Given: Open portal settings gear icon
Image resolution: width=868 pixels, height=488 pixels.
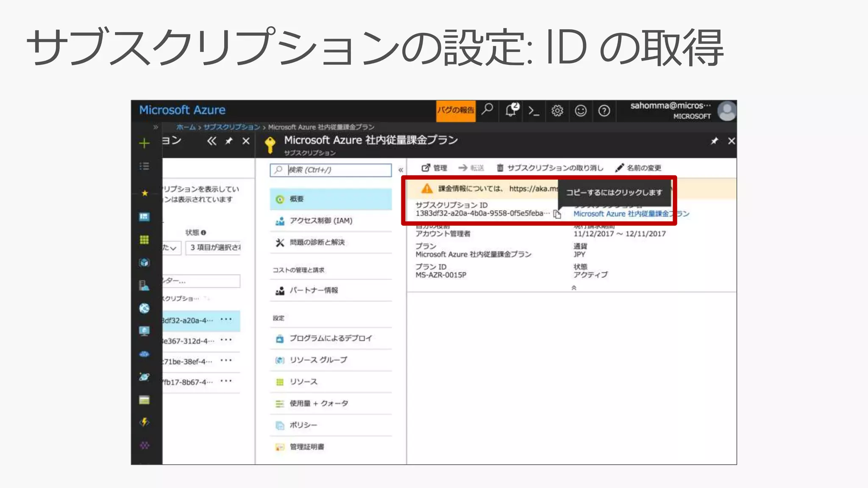Looking at the screenshot, I should tap(557, 111).
